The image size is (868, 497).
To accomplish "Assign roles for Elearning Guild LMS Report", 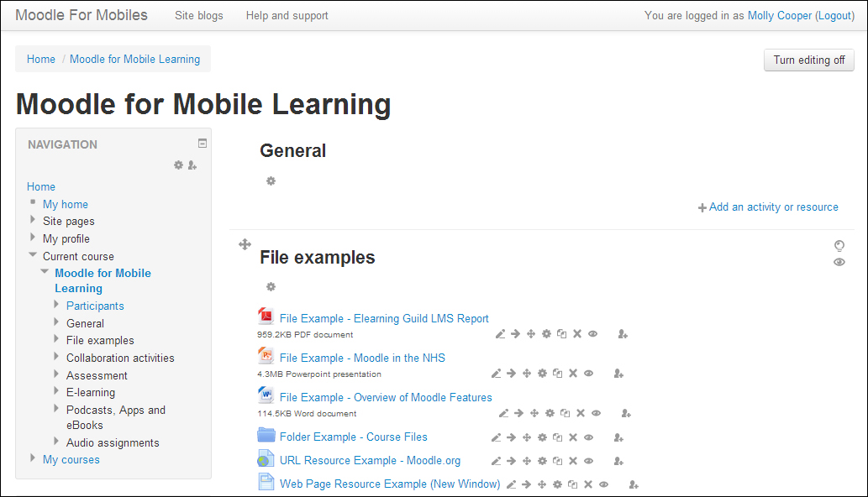I will point(622,333).
